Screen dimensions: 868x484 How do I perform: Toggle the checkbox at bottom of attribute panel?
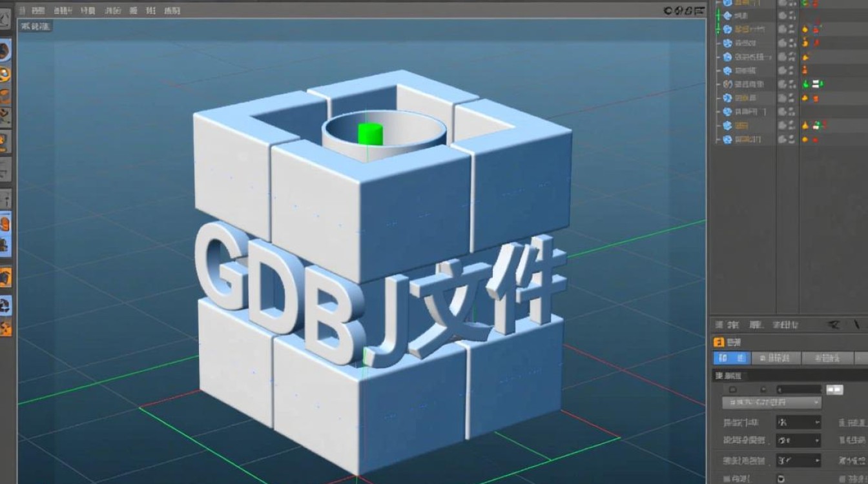click(x=781, y=479)
